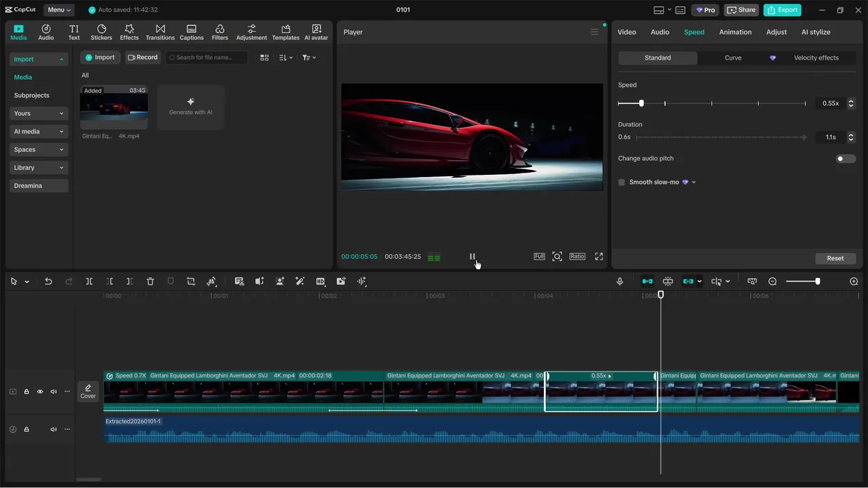Screen dimensions: 868x488
Task: Hide the video track with eye icon
Action: (x=40, y=391)
